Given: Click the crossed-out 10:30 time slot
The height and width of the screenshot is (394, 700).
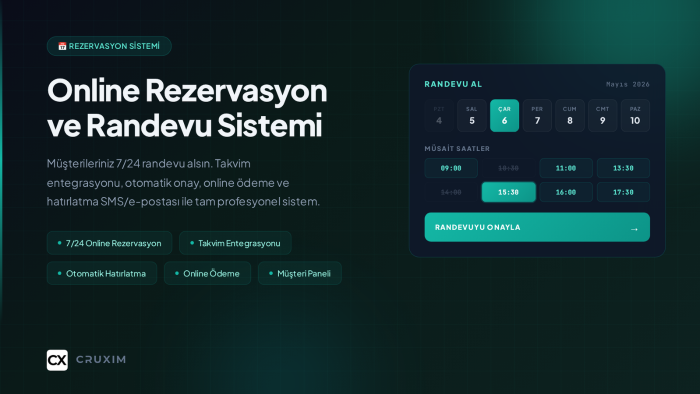Looking at the screenshot, I should [x=508, y=168].
